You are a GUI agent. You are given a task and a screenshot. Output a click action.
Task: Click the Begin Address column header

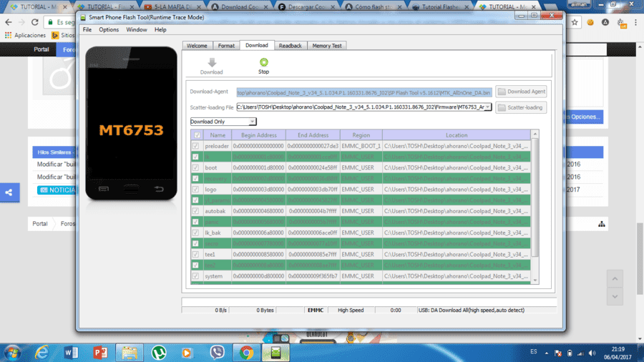tap(259, 135)
